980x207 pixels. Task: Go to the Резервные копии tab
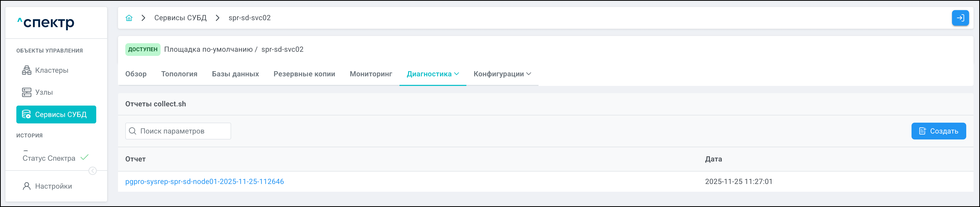[x=304, y=74]
